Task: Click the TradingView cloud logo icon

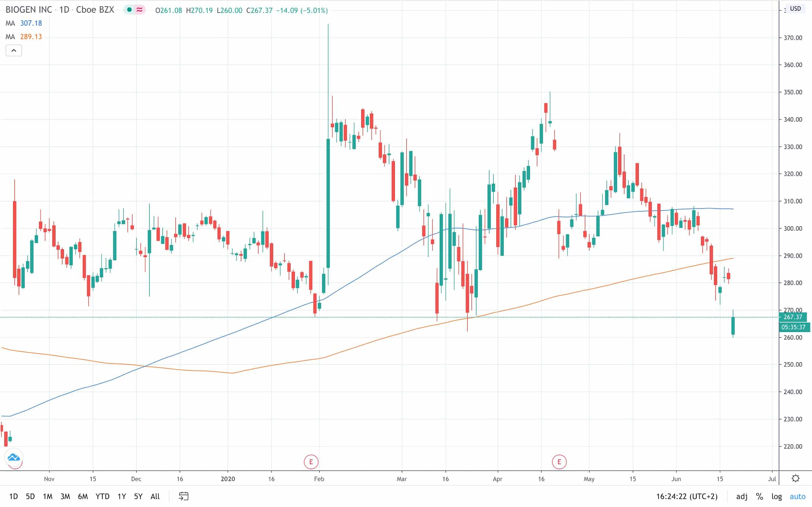Action: 14,457
